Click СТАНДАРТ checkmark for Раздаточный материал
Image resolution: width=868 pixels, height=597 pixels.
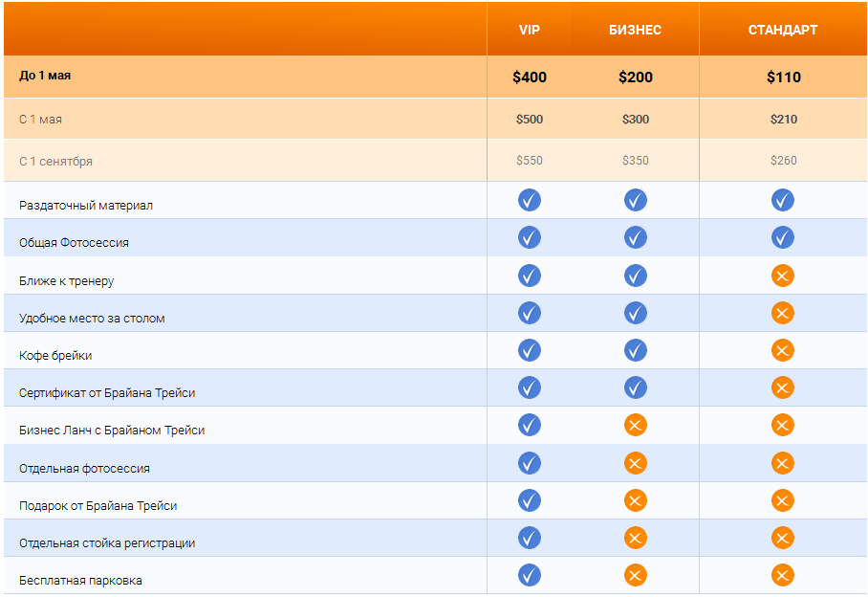coord(782,200)
